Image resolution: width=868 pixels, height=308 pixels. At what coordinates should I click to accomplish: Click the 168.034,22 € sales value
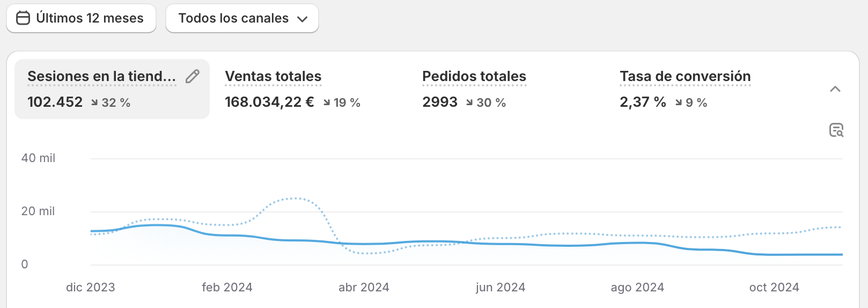[269, 102]
